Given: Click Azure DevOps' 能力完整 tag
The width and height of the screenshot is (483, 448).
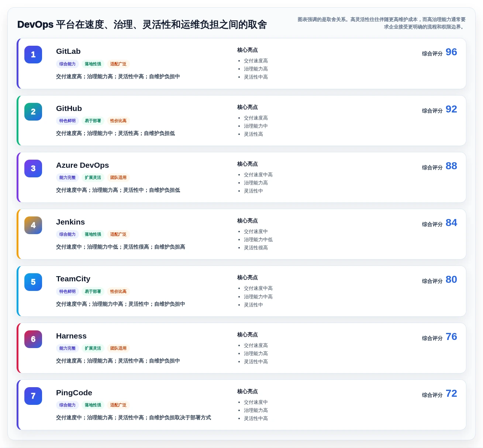Looking at the screenshot, I should click(x=68, y=177).
